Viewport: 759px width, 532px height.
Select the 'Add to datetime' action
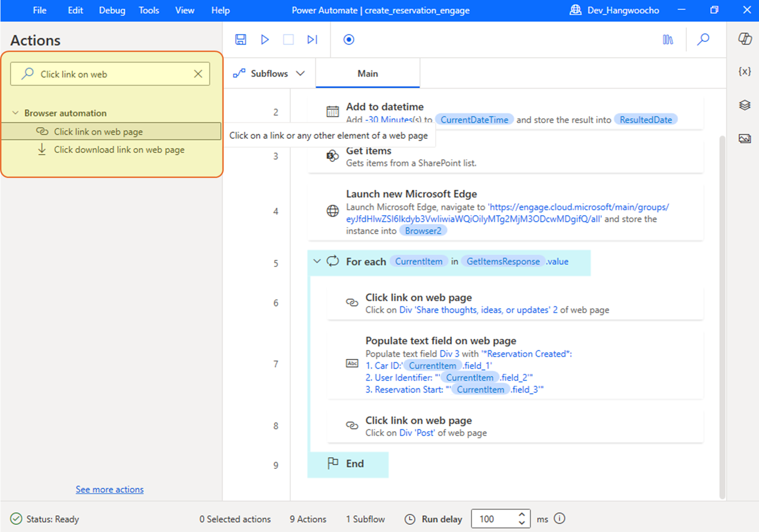506,113
